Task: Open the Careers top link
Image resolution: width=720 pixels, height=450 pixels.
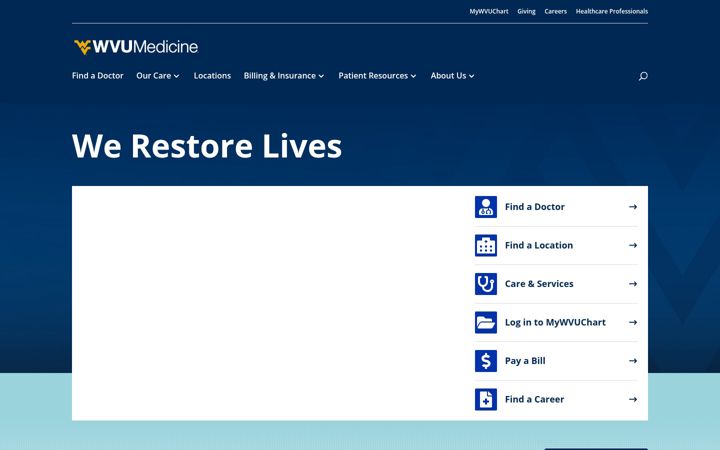Action: point(556,11)
